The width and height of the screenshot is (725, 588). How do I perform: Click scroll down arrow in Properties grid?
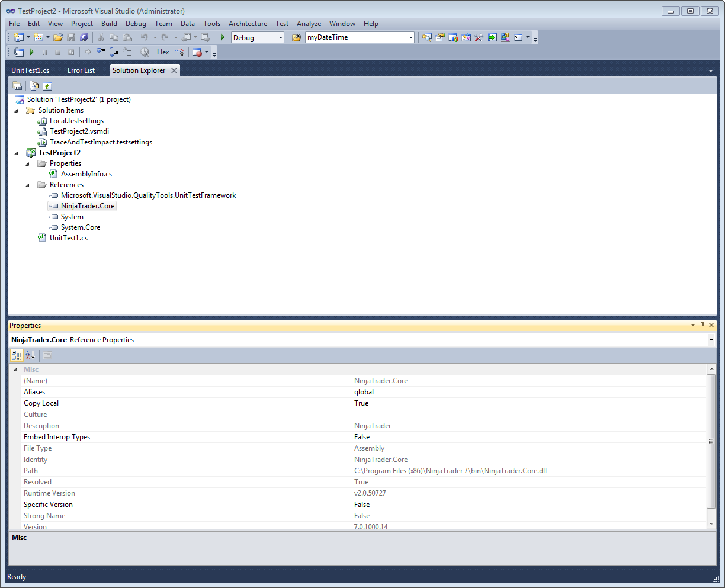tap(711, 524)
